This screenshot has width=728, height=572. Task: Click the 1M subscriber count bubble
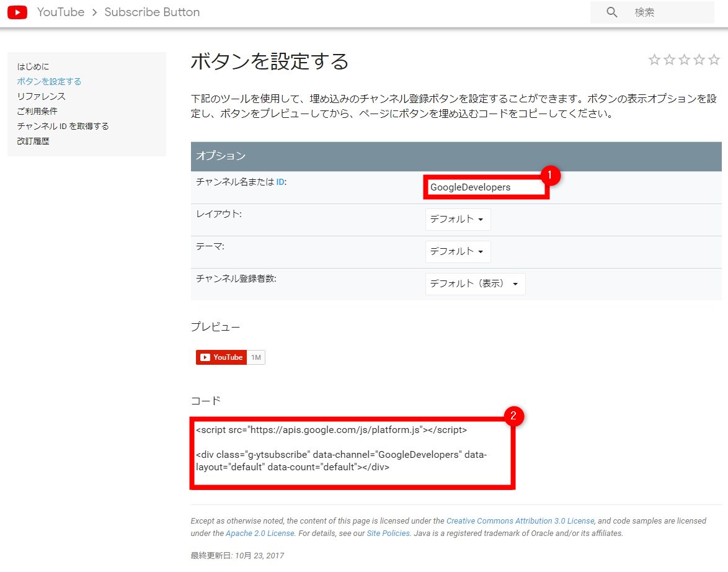(256, 357)
